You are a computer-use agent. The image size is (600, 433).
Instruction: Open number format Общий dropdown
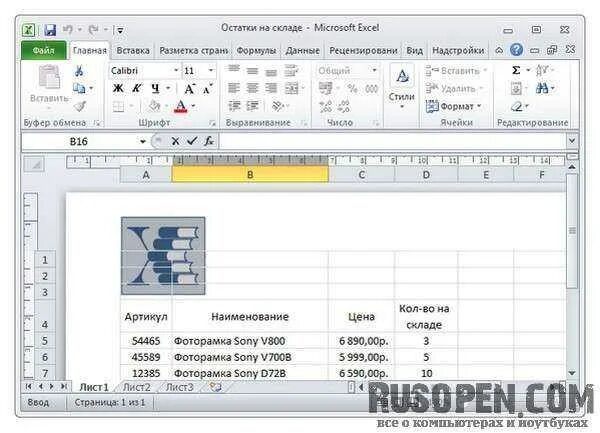pos(374,70)
